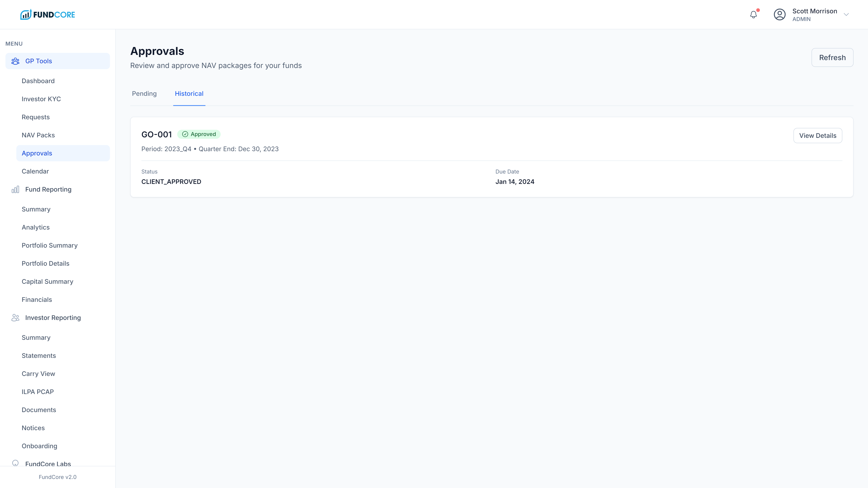Navigate to ILPA PCAP

(37, 392)
